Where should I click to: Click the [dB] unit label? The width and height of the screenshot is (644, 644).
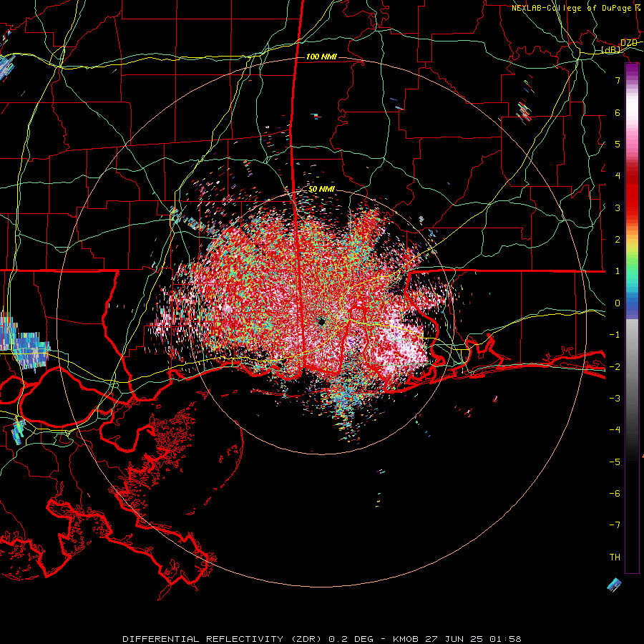pyautogui.click(x=611, y=50)
